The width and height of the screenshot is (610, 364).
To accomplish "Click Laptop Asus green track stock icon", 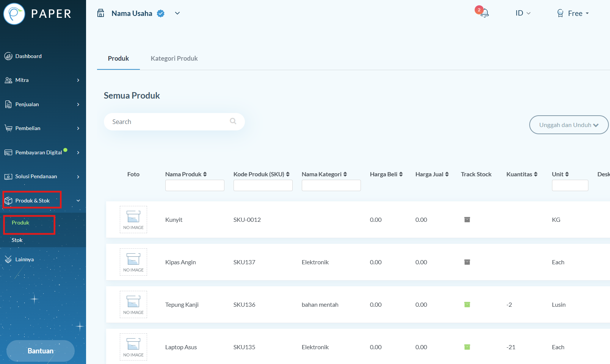I will (467, 347).
